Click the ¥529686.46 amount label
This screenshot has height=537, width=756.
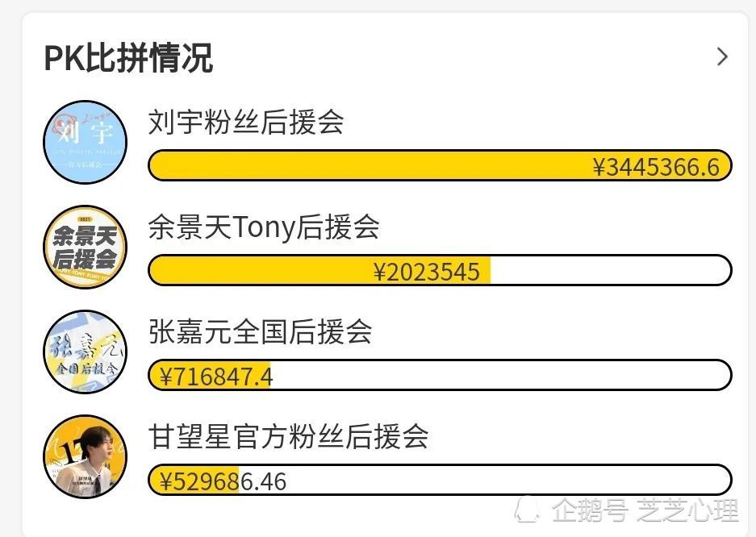[x=223, y=481]
